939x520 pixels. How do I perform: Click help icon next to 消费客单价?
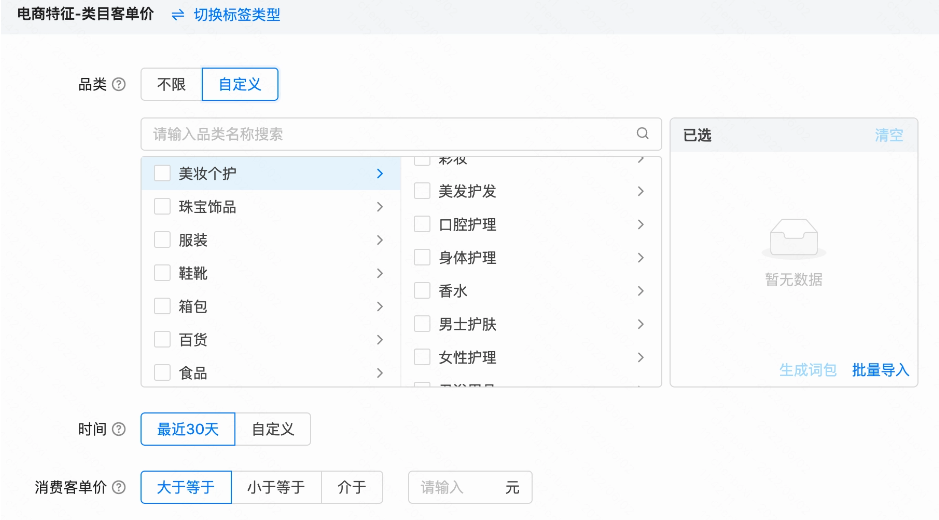point(119,488)
